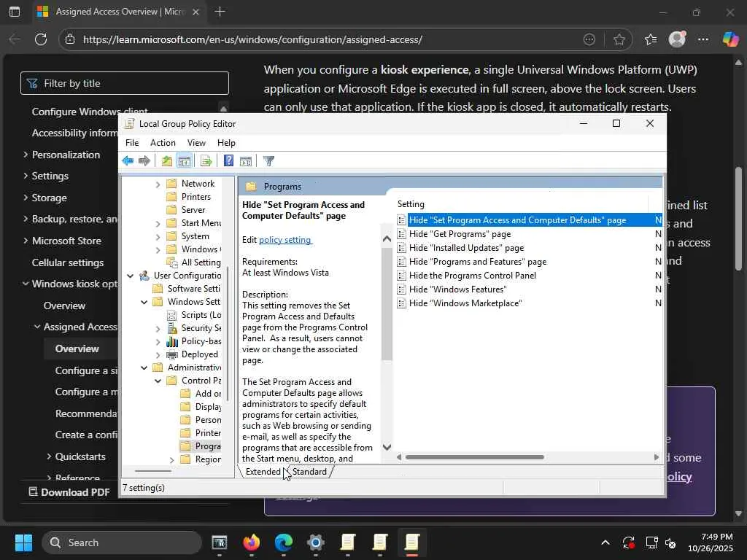View site information lock icon
747x560 pixels.
pyautogui.click(x=70, y=39)
